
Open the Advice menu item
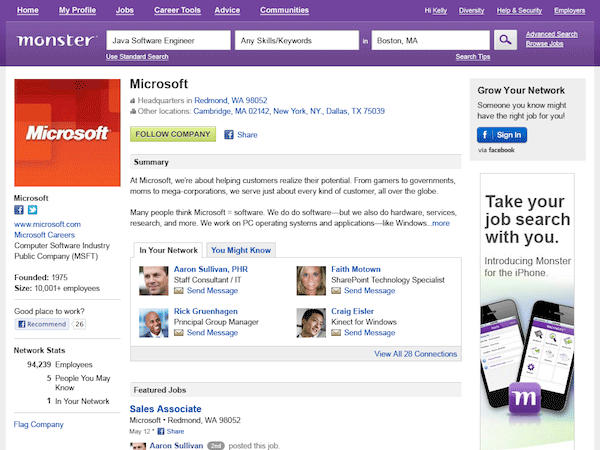[x=227, y=10]
